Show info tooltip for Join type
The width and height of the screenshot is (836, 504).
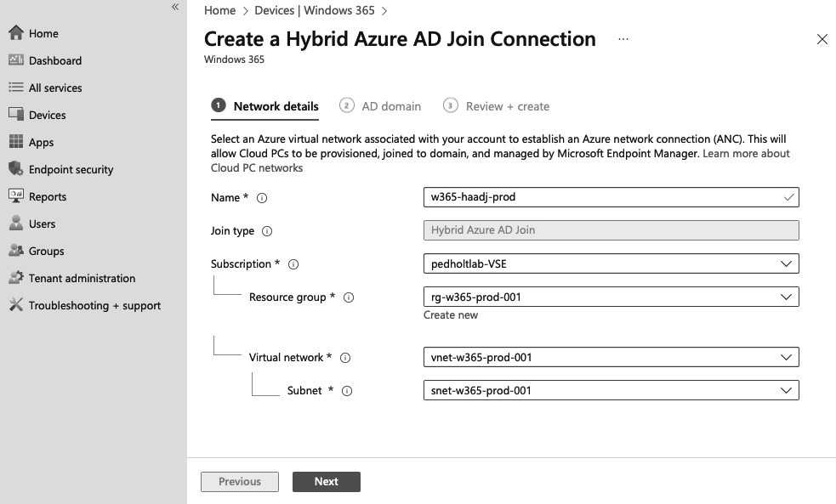267,231
